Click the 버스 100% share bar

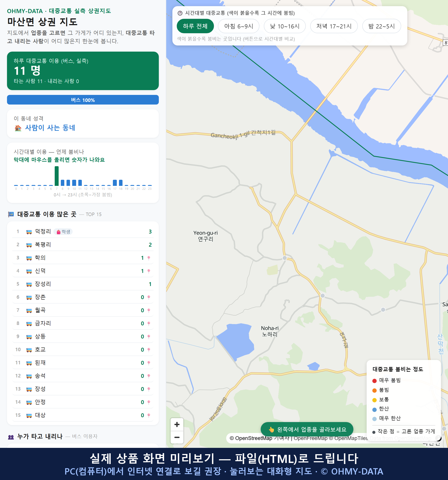[83, 100]
